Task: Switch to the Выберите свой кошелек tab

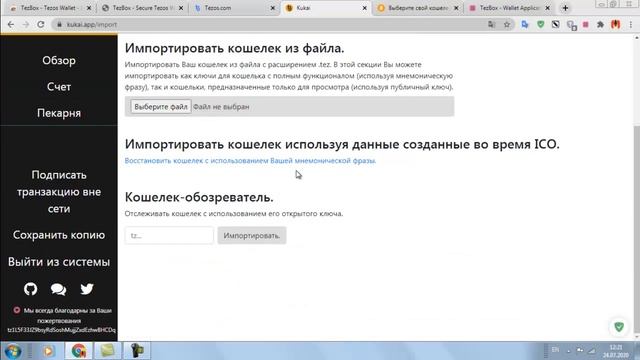Action: 418,8
